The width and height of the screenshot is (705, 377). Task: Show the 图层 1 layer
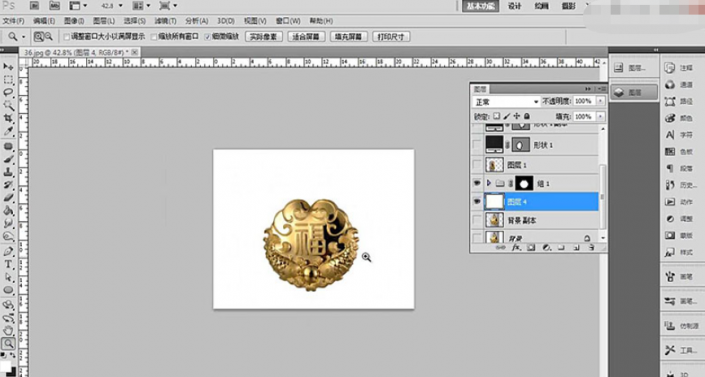tap(477, 165)
